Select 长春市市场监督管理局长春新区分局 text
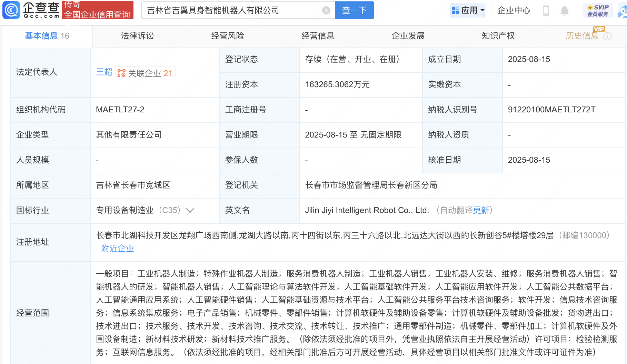The width and height of the screenshot is (627, 364). coord(371,185)
